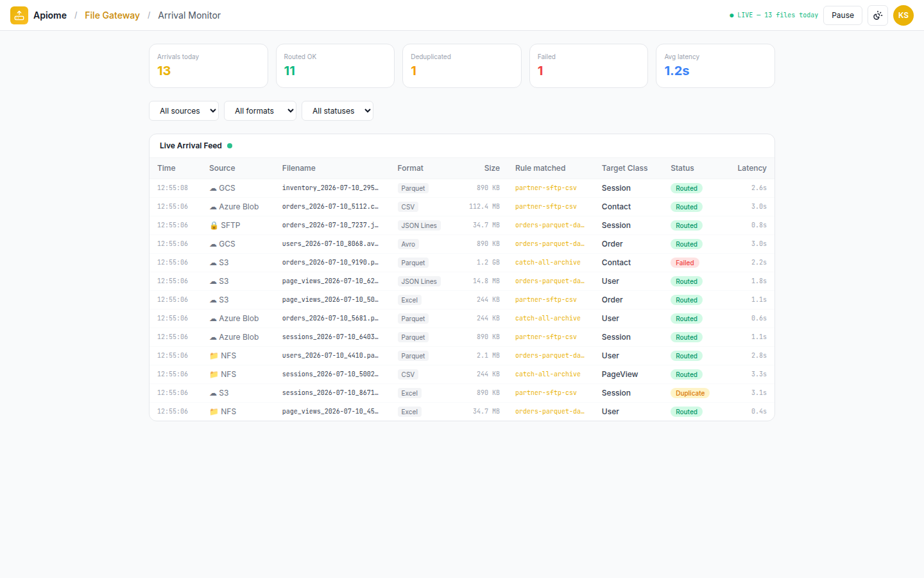Click the Rule matched column header
Screen dimensions: 924x578
pyautogui.click(x=540, y=168)
